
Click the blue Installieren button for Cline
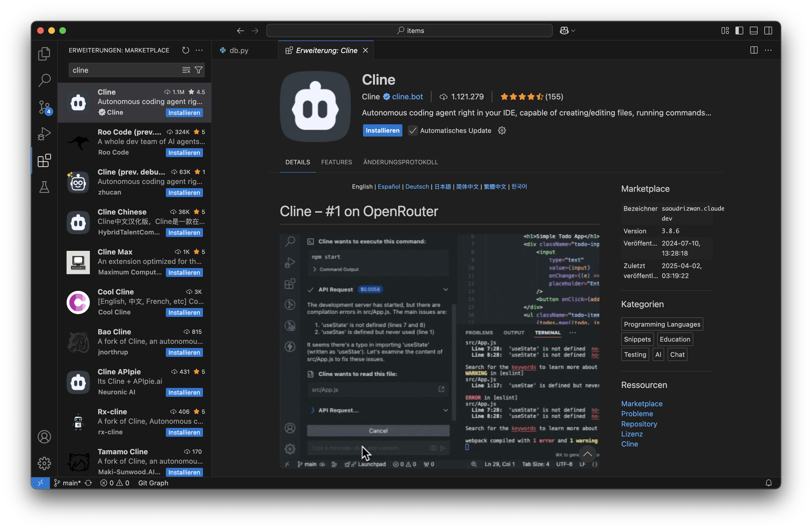pyautogui.click(x=382, y=131)
